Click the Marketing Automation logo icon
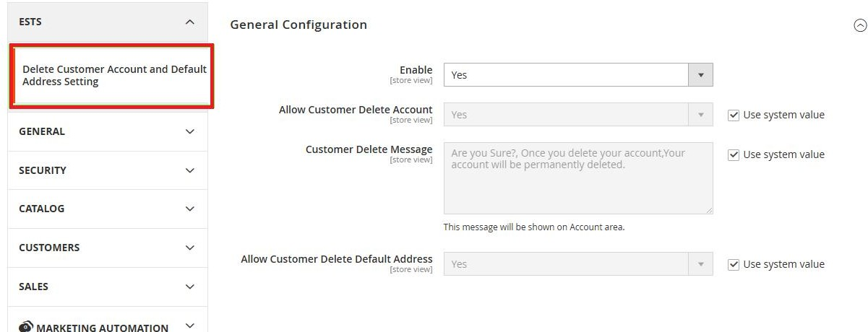 coord(26,327)
